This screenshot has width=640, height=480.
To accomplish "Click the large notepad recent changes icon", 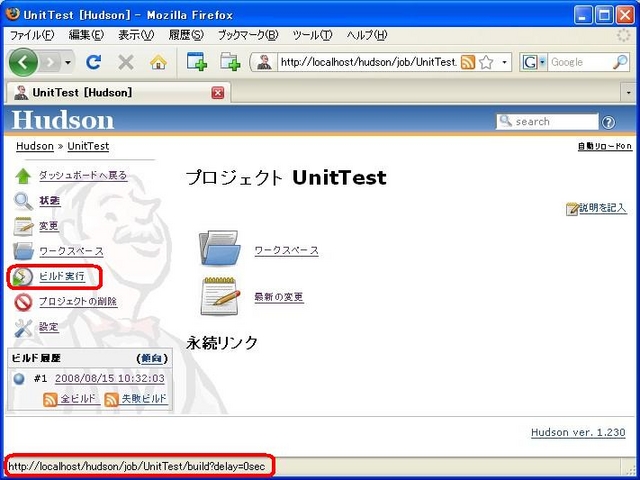I will [x=220, y=296].
